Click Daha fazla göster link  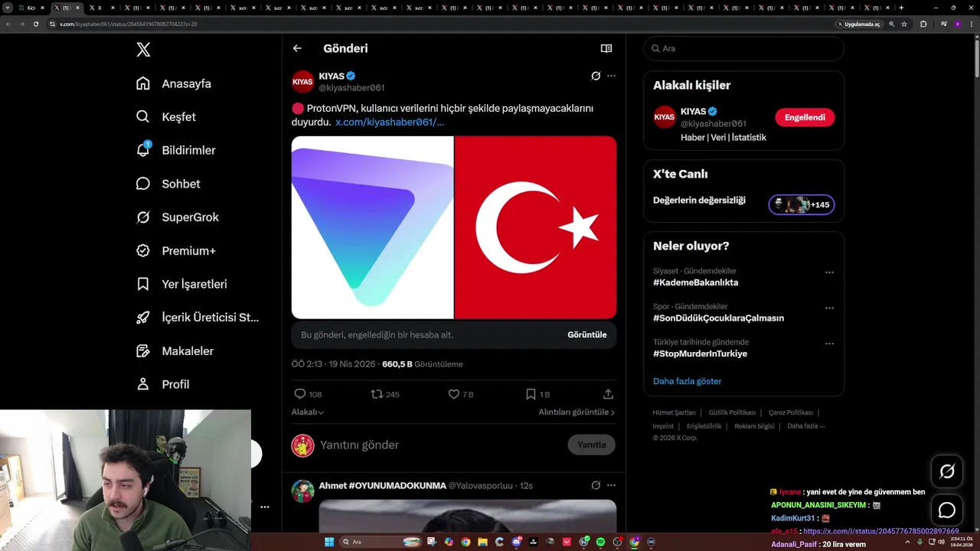(687, 381)
